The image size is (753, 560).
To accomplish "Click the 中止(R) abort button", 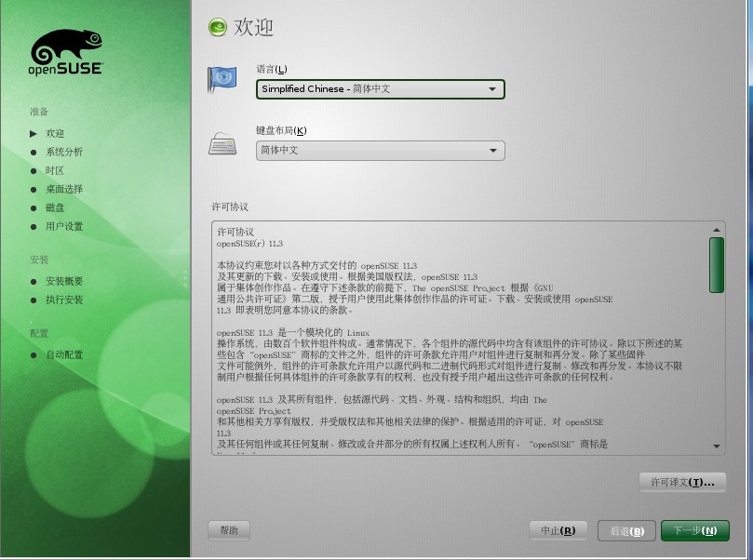I will click(x=558, y=531).
